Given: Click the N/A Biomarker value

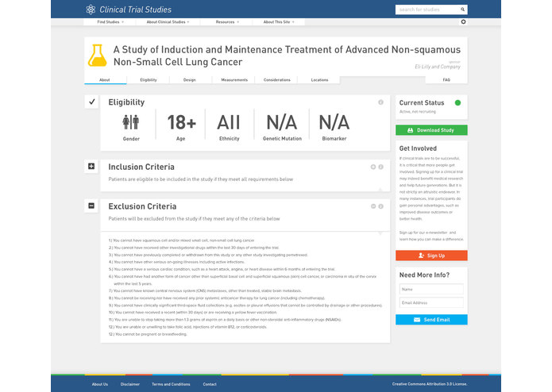Looking at the screenshot, I should [334, 122].
